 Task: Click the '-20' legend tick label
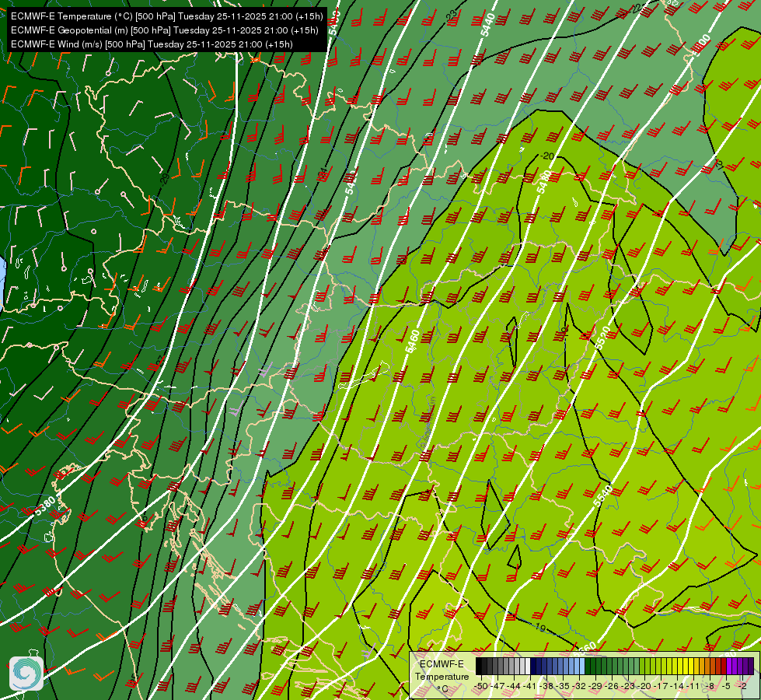pos(644,687)
